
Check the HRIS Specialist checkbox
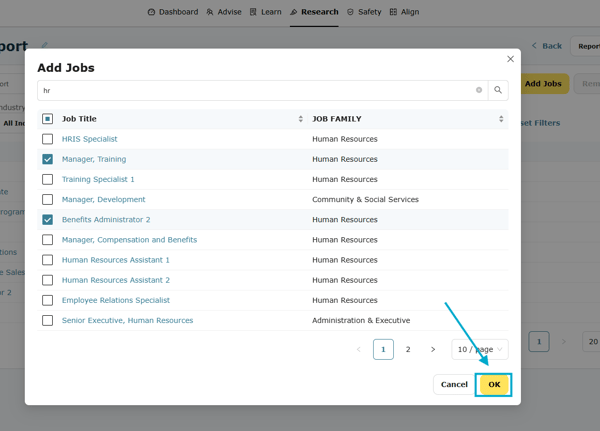tap(47, 139)
